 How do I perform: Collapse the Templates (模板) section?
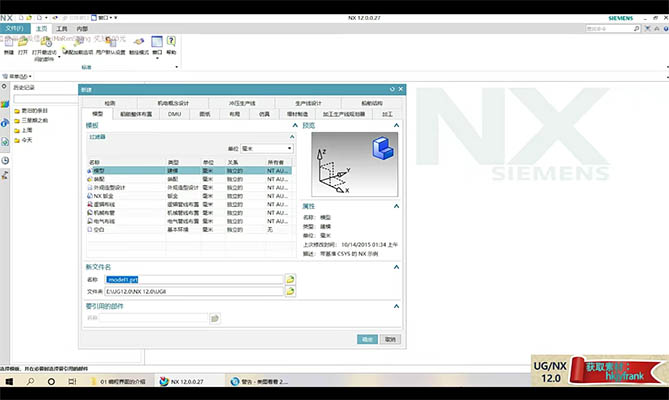[295, 125]
